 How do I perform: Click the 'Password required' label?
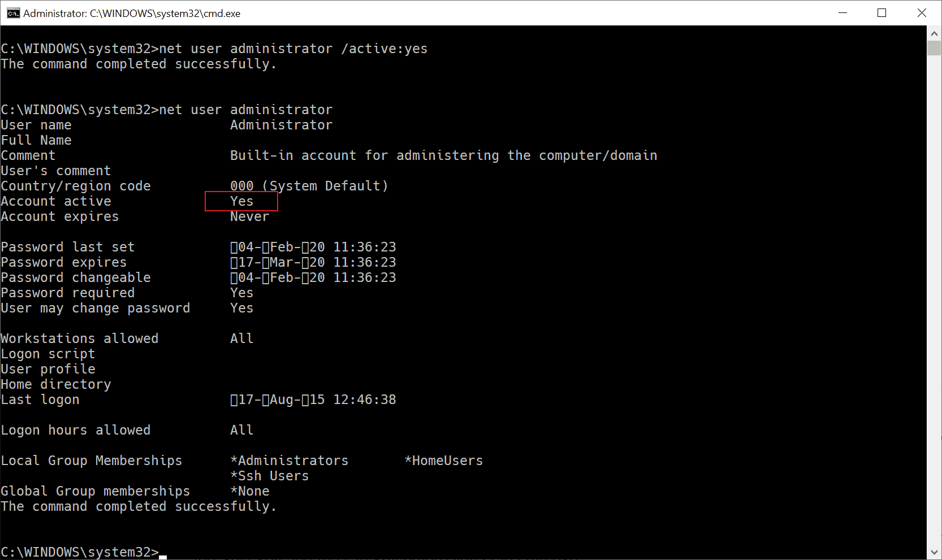click(68, 293)
